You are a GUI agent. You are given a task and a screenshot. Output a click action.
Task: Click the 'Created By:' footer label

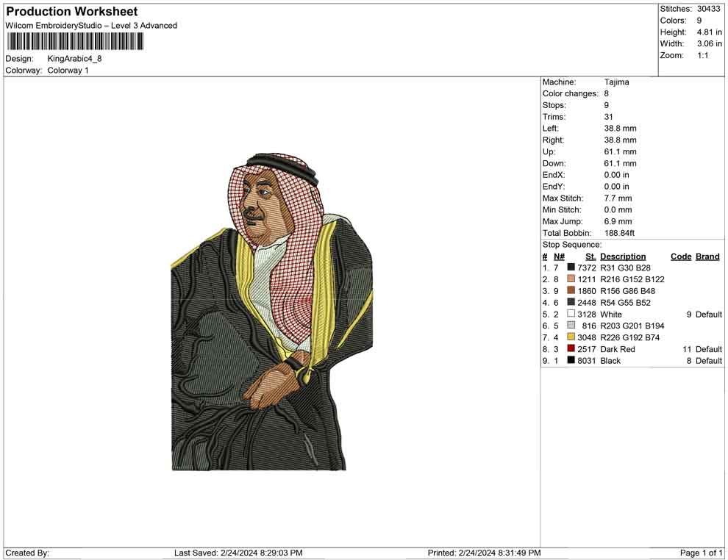pos(27,553)
